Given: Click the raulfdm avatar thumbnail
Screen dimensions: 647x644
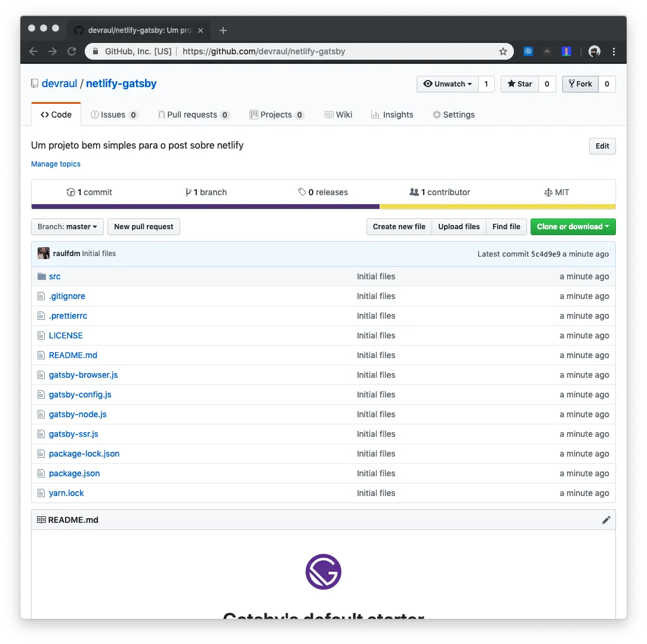Looking at the screenshot, I should point(44,253).
